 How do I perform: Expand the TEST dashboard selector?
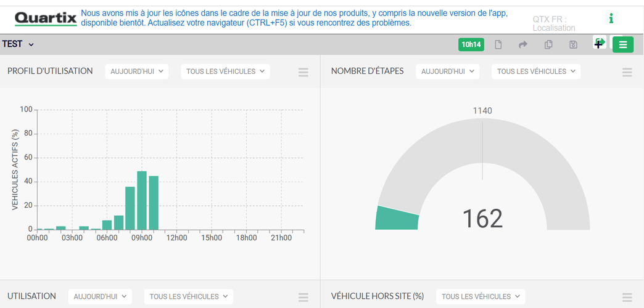pos(18,44)
